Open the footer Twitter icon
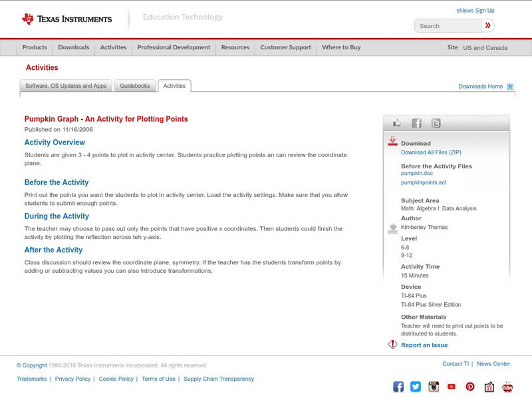The image size is (532, 398). (416, 387)
